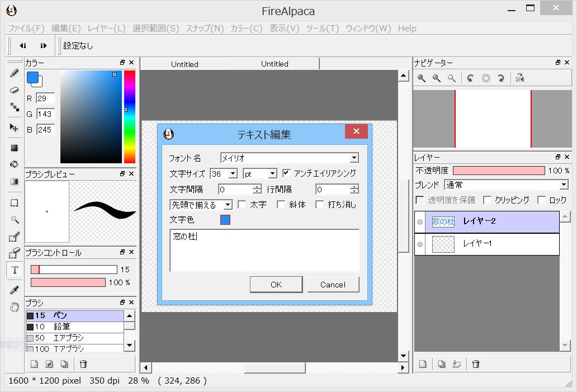Open the ファイル menu
The height and width of the screenshot is (392, 577).
tap(23, 28)
